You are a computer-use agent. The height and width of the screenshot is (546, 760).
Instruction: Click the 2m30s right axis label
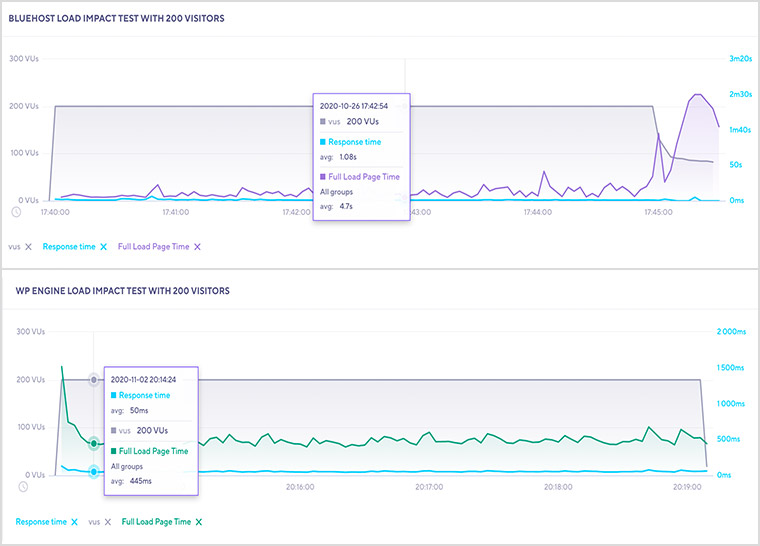pos(741,94)
